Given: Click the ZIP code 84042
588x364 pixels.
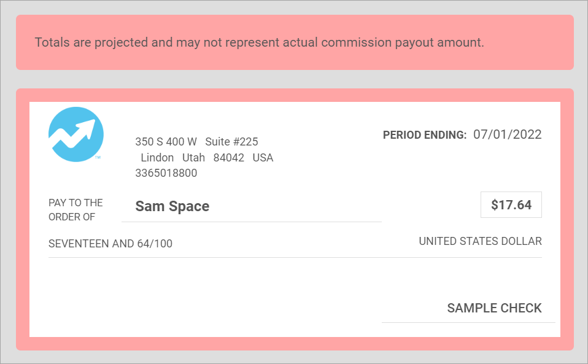Looking at the screenshot, I should 228,158.
